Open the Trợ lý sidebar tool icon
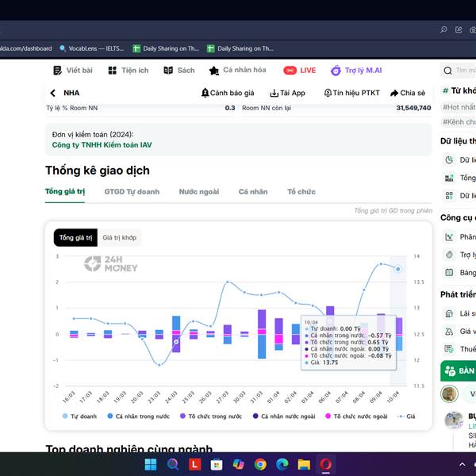The height and width of the screenshot is (476, 476). [x=449, y=255]
